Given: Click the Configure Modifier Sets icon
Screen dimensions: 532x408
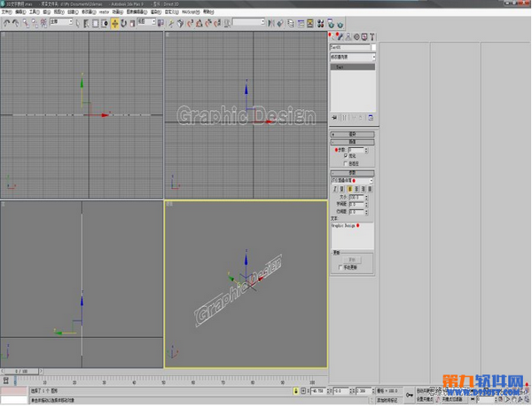Looking at the screenshot, I should point(371,117).
